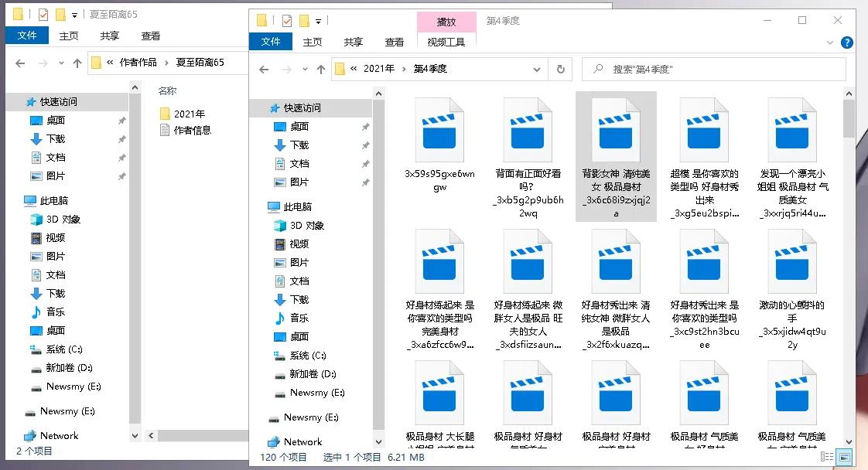Switch to details view in status bar
Image resolution: width=868 pixels, height=470 pixels.
pos(825,457)
